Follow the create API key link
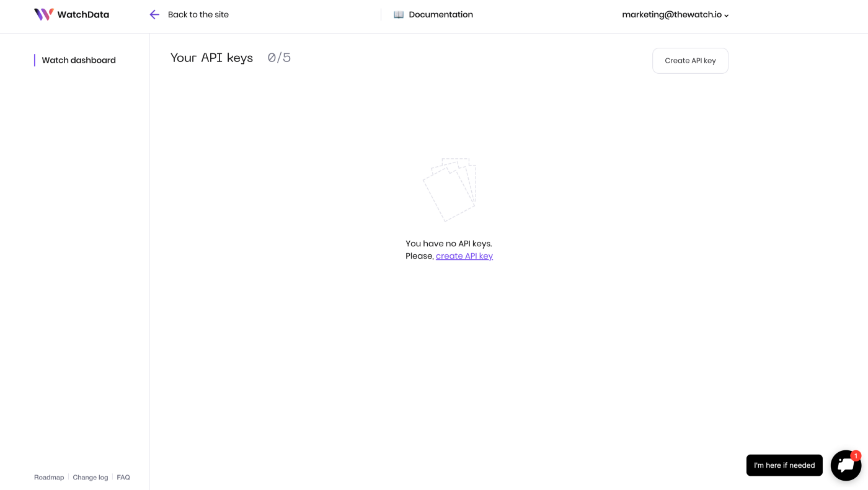 pos(464,256)
